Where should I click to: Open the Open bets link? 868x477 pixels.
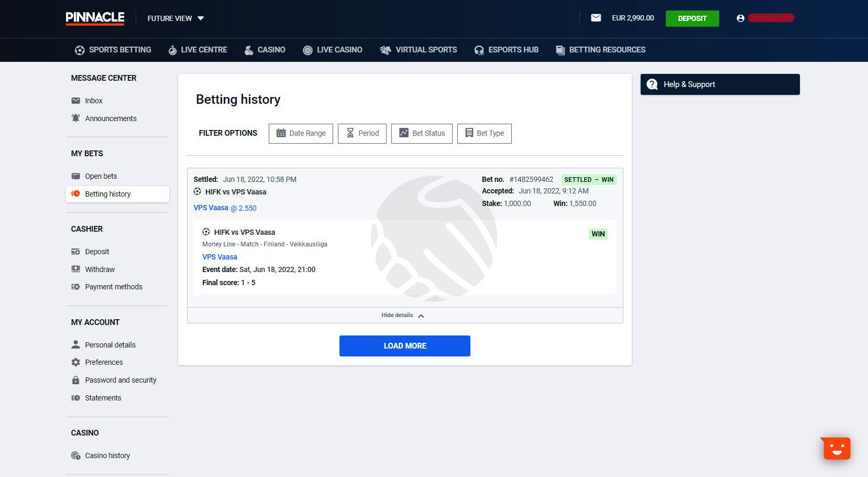[x=101, y=176]
